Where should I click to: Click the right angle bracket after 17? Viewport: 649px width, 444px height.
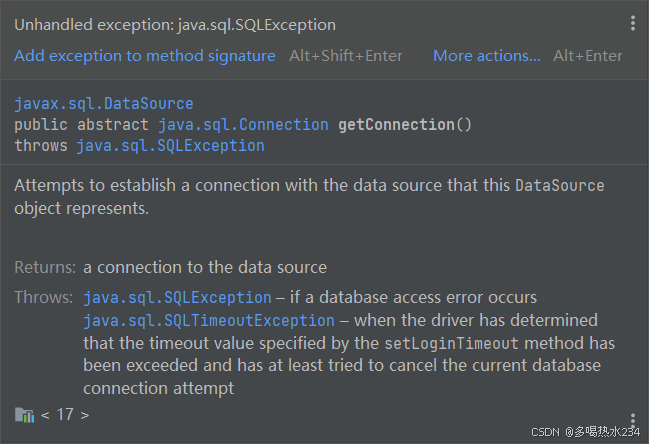[85, 414]
